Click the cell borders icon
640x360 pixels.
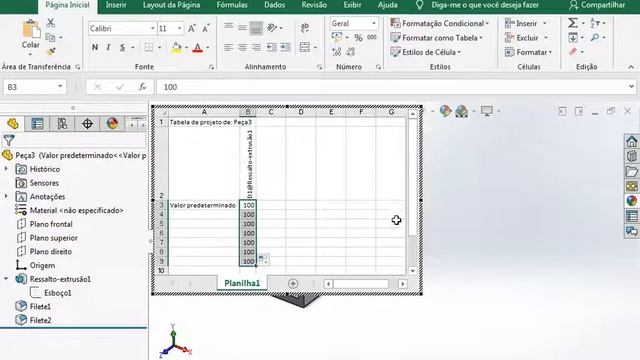click(x=149, y=48)
